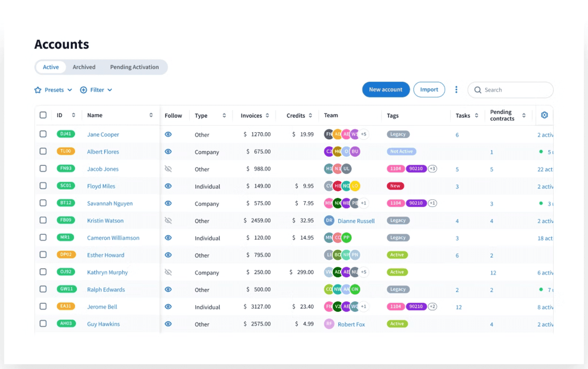Screen dimensions: 588x369
Task: Click the search magnifier icon
Action: tap(477, 90)
